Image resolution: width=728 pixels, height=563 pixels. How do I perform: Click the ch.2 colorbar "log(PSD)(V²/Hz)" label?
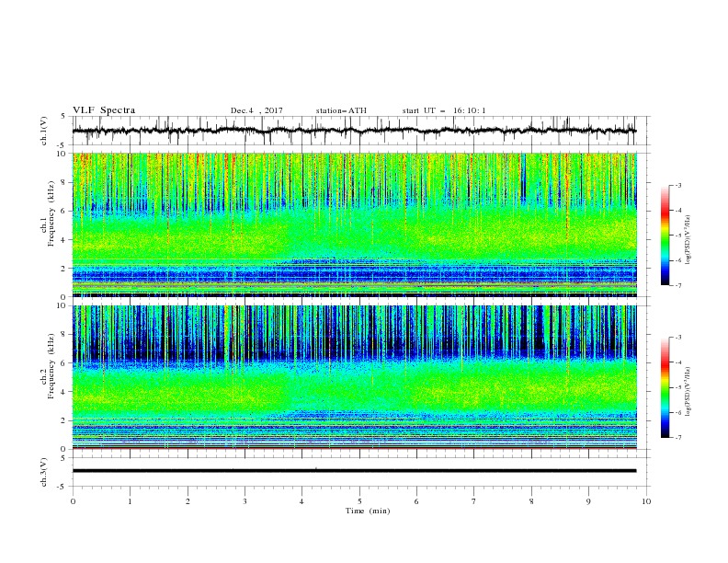coord(688,392)
